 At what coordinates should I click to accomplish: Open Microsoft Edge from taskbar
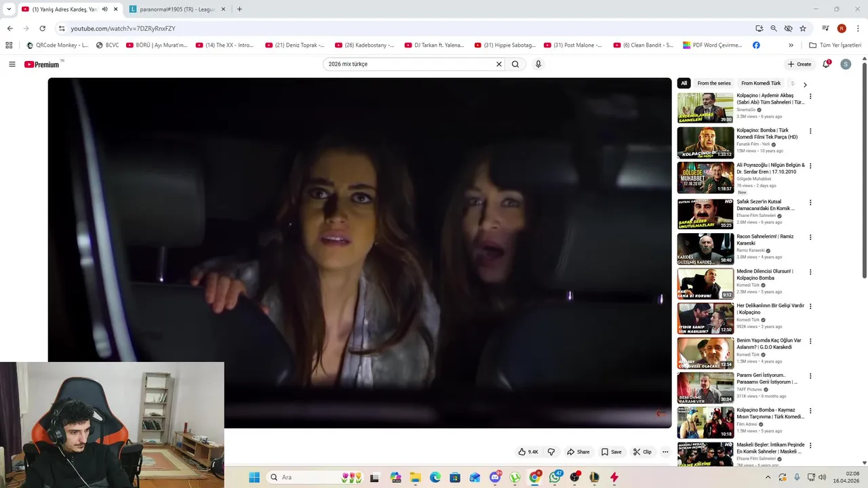435,477
